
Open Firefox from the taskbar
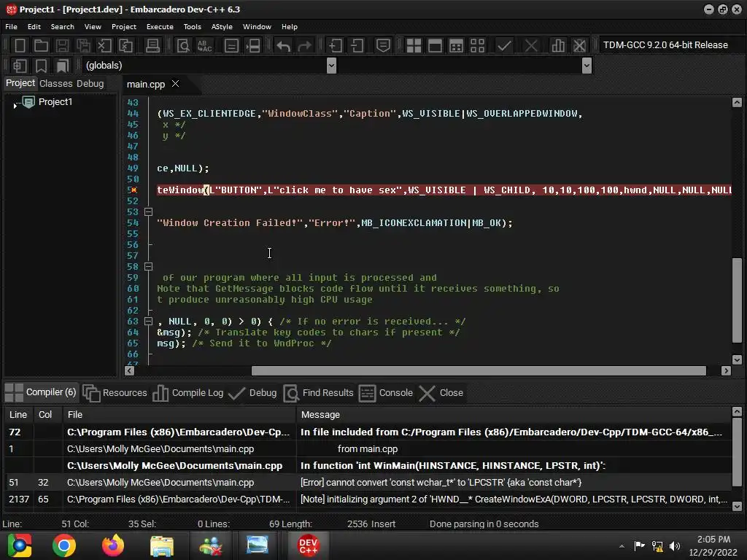click(113, 545)
